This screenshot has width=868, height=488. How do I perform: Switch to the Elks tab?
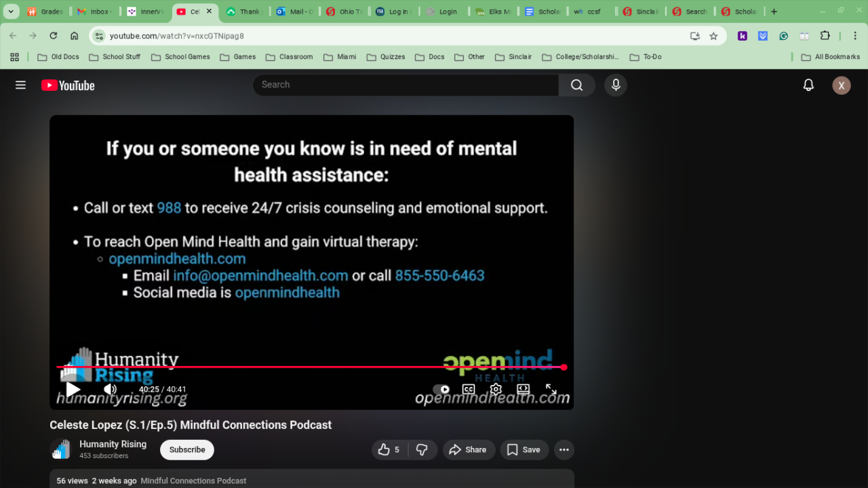493,12
